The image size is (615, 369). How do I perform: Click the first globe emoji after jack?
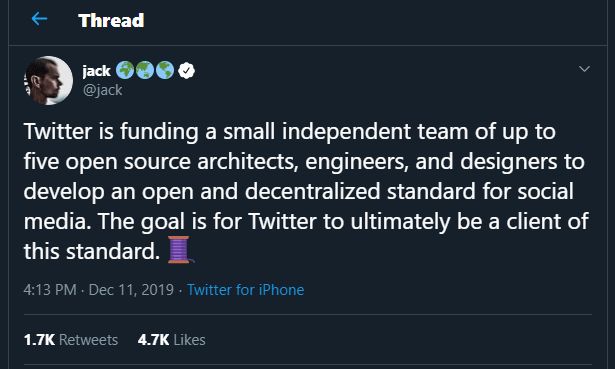click(x=125, y=71)
